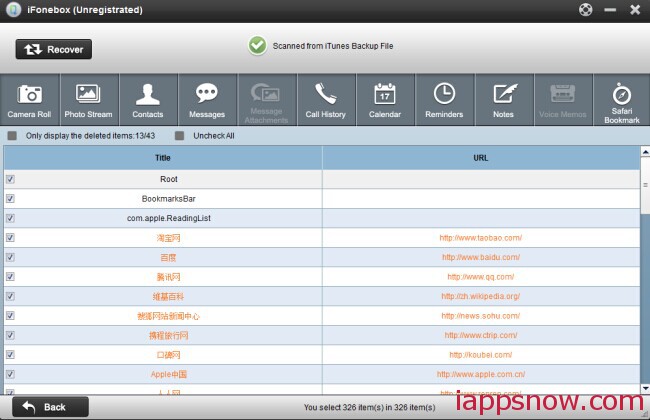Open the Call History category
This screenshot has width=650, height=420.
[326, 100]
